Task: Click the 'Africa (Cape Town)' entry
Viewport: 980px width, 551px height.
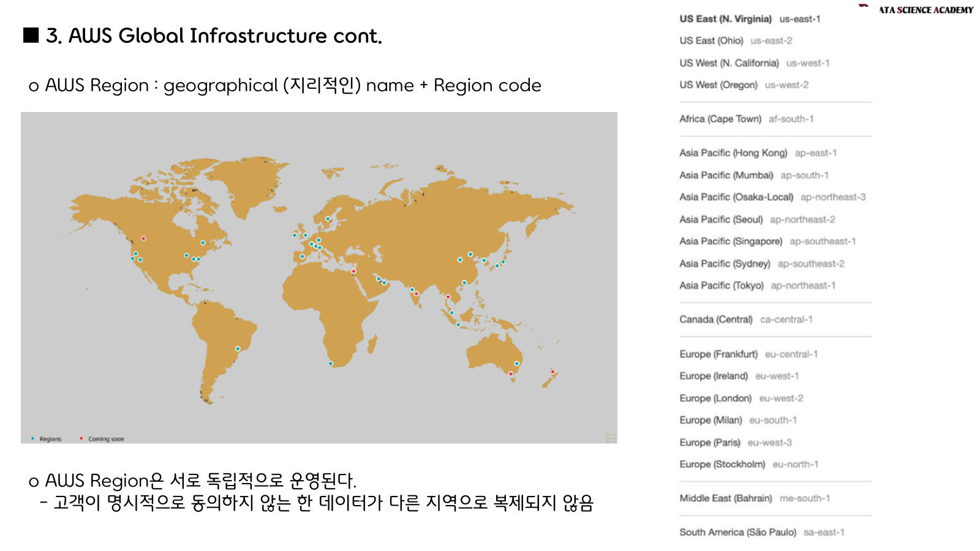Action: tap(720, 119)
